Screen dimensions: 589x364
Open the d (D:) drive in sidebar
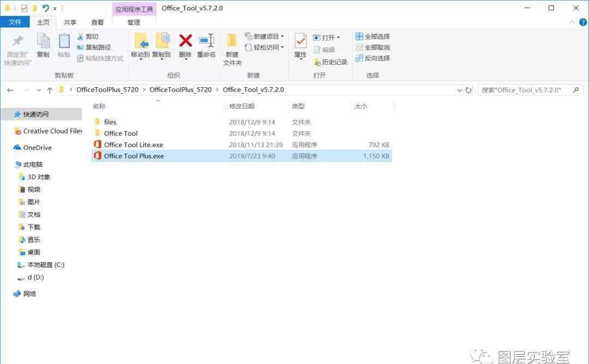(31, 277)
